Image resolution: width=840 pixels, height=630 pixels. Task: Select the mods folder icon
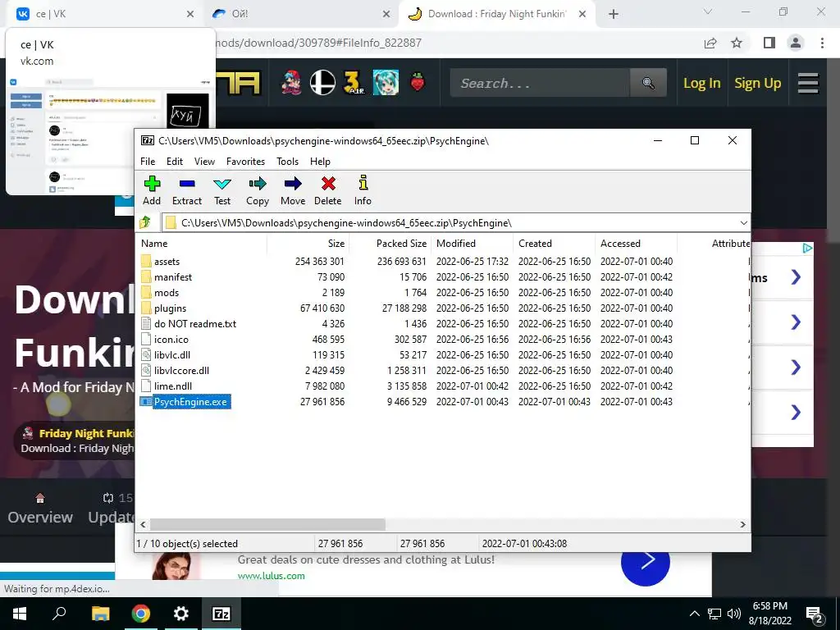click(146, 293)
